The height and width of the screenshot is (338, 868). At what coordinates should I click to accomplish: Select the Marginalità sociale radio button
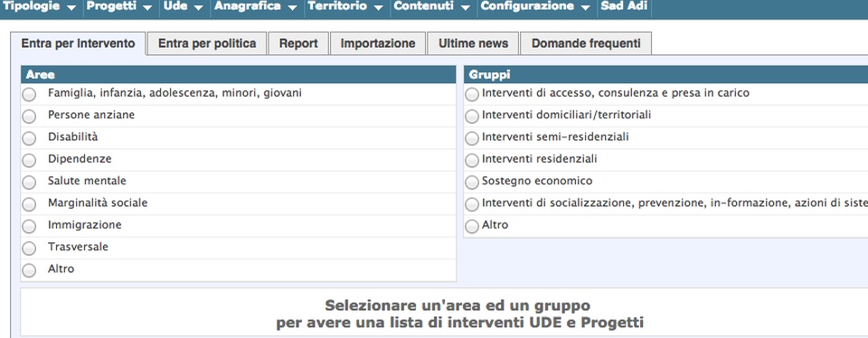click(x=29, y=204)
